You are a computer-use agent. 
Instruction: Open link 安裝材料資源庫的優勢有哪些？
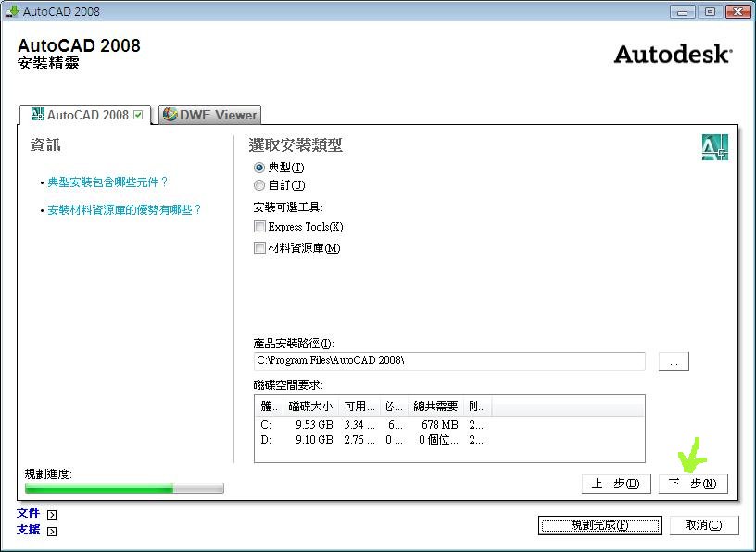[124, 209]
